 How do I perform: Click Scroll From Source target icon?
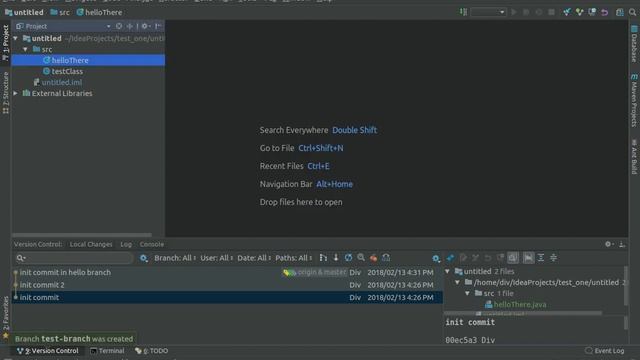[119, 26]
